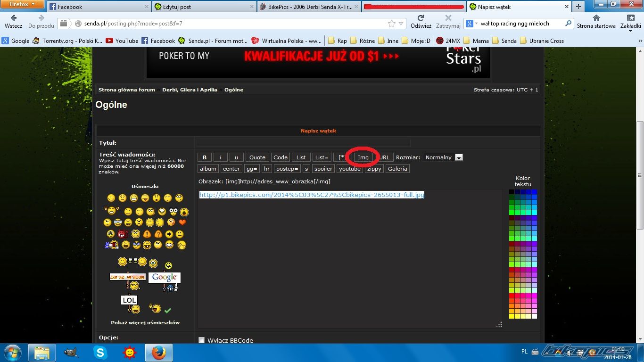Insert the beer-toasting smileys emoticon
The width and height of the screenshot is (644, 362).
tap(132, 261)
